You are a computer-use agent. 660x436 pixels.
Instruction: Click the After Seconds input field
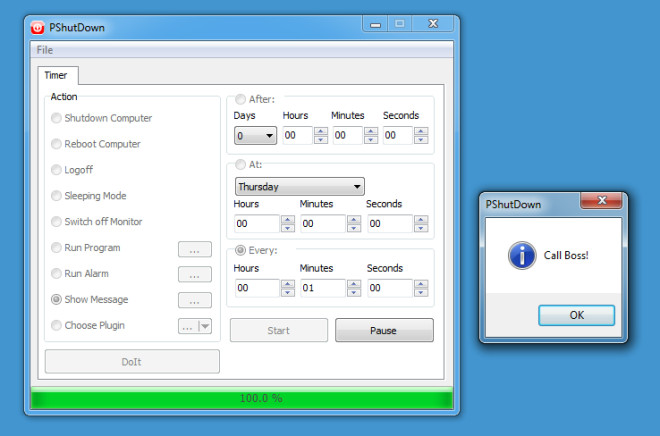pyautogui.click(x=398, y=136)
